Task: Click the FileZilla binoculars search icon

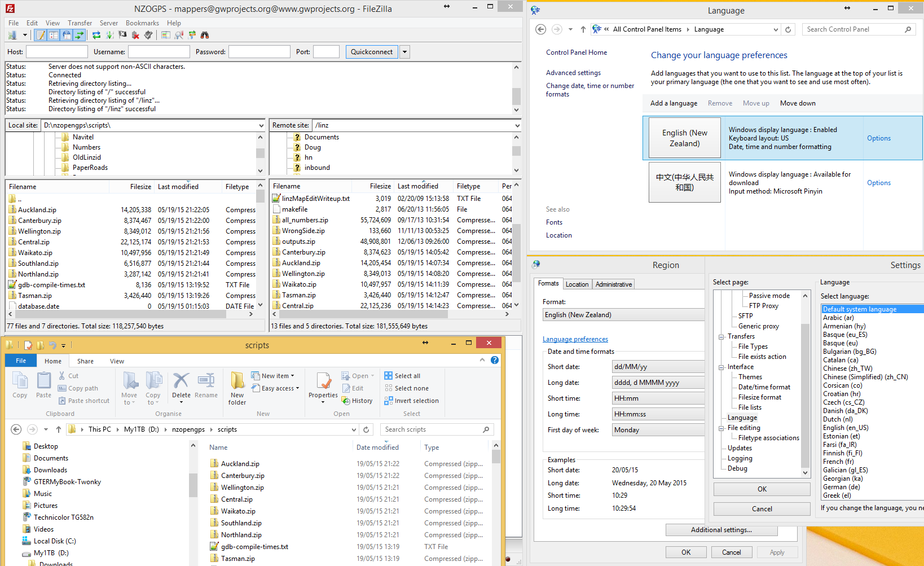Action: [x=205, y=35]
